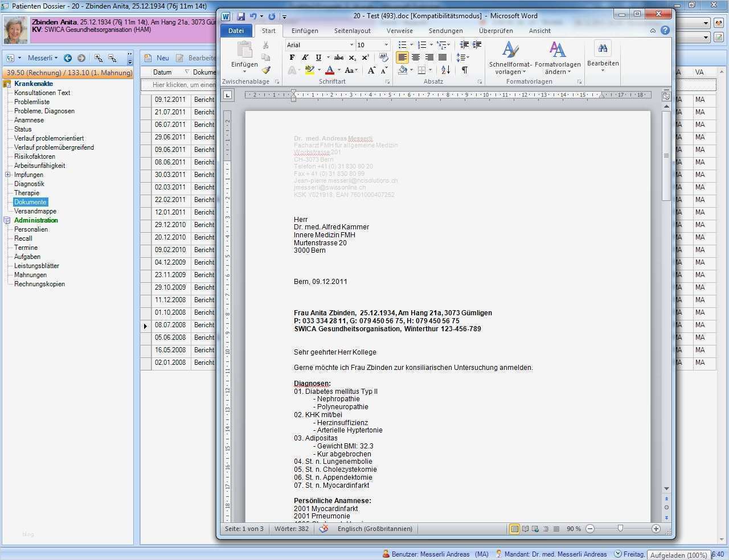Open the font size dropdown showing 10
The image size is (729, 560).
click(x=386, y=45)
